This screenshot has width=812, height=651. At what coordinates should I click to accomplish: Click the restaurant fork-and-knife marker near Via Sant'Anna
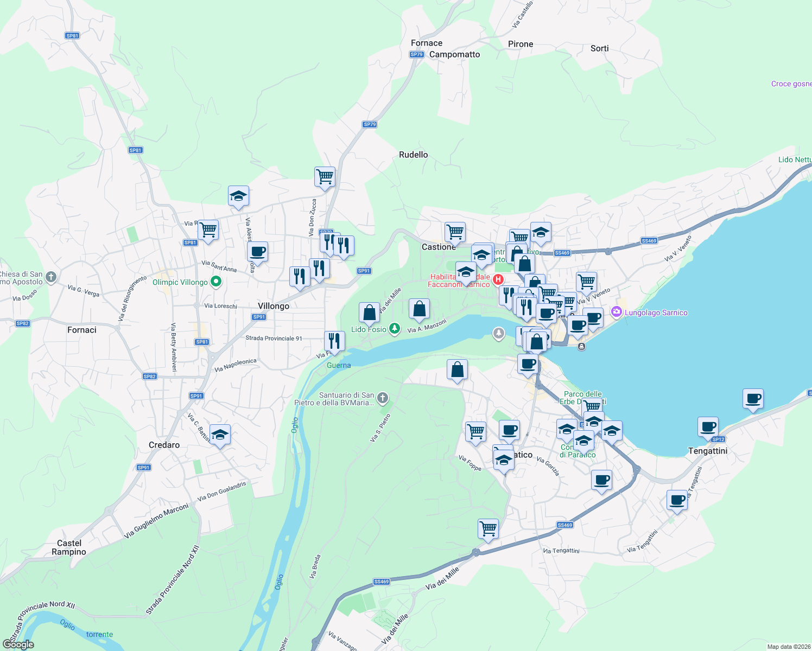(x=299, y=276)
